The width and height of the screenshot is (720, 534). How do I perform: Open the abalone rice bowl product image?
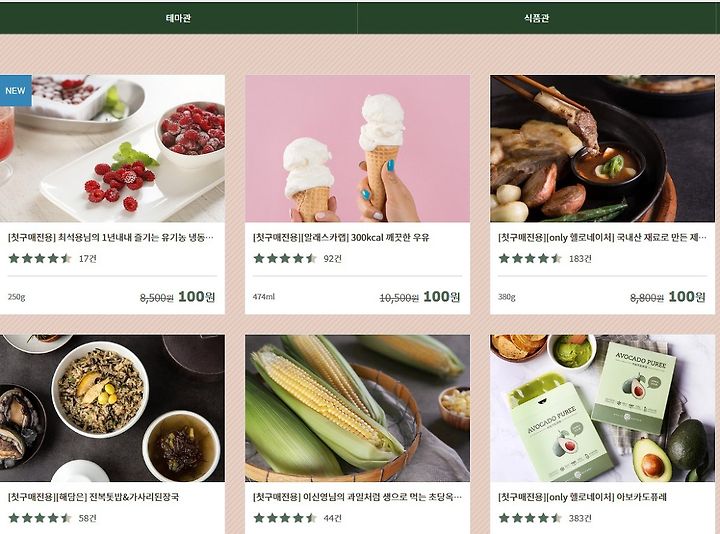pos(112,408)
